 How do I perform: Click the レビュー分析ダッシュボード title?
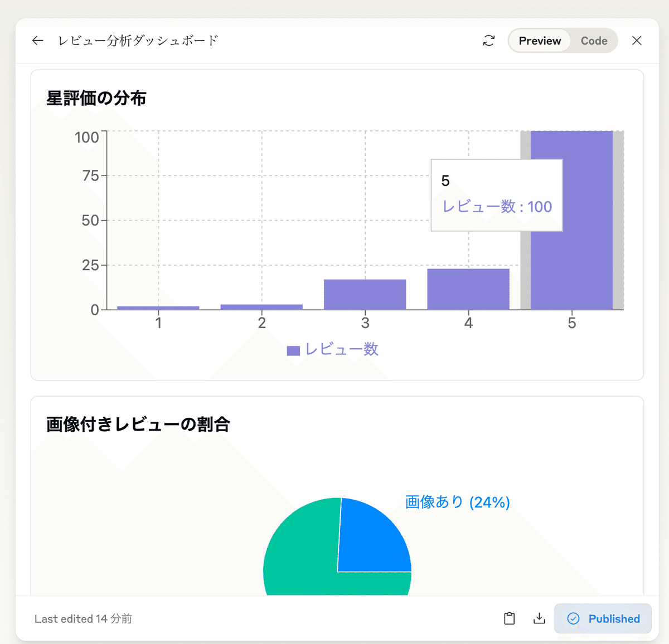pos(138,41)
